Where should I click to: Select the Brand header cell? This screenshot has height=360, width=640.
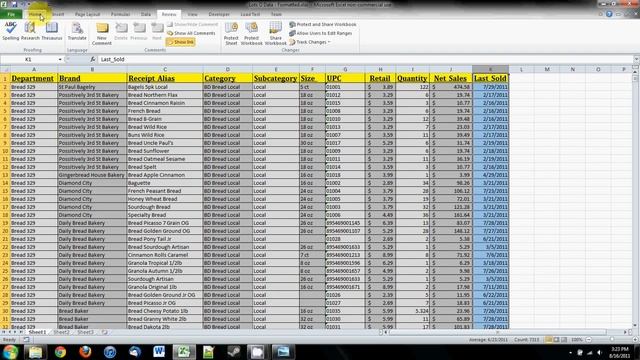point(92,78)
